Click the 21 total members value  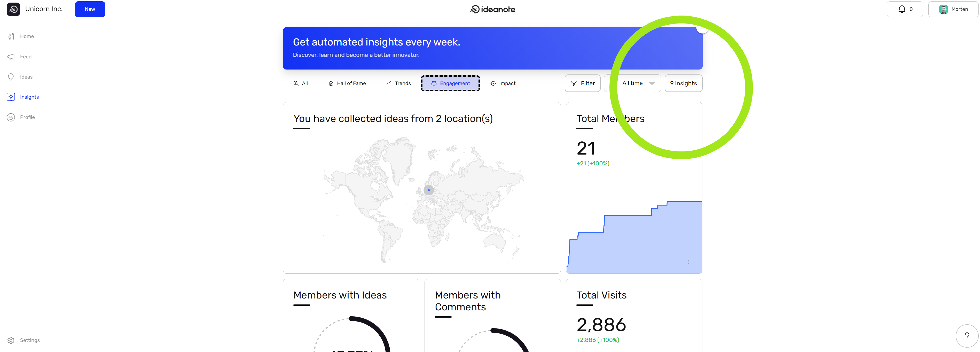click(586, 148)
